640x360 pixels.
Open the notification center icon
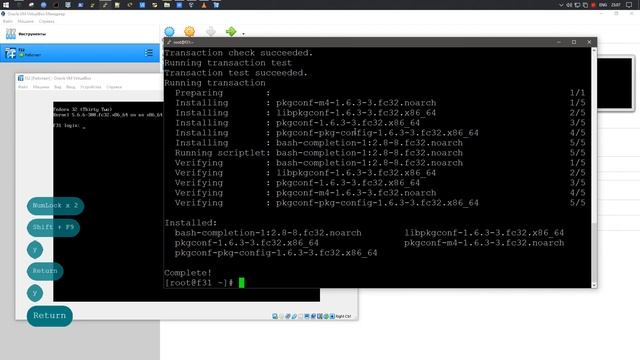tap(629, 5)
